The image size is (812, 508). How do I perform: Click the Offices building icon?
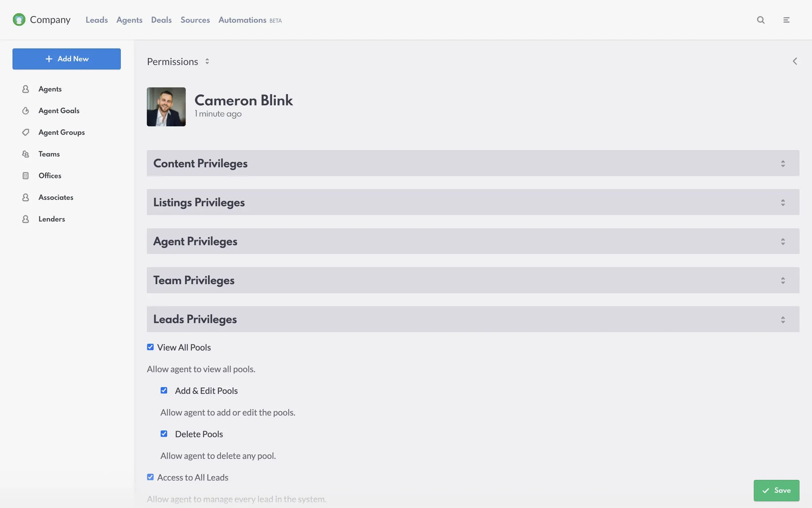[25, 176]
